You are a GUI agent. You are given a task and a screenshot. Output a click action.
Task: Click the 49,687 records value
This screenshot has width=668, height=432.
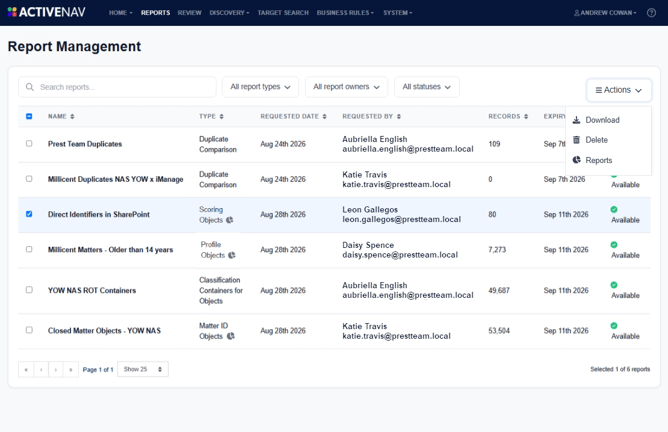coord(498,290)
